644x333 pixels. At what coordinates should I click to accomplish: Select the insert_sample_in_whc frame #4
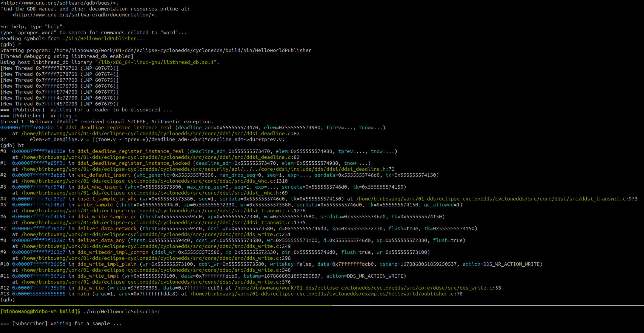coord(107,199)
